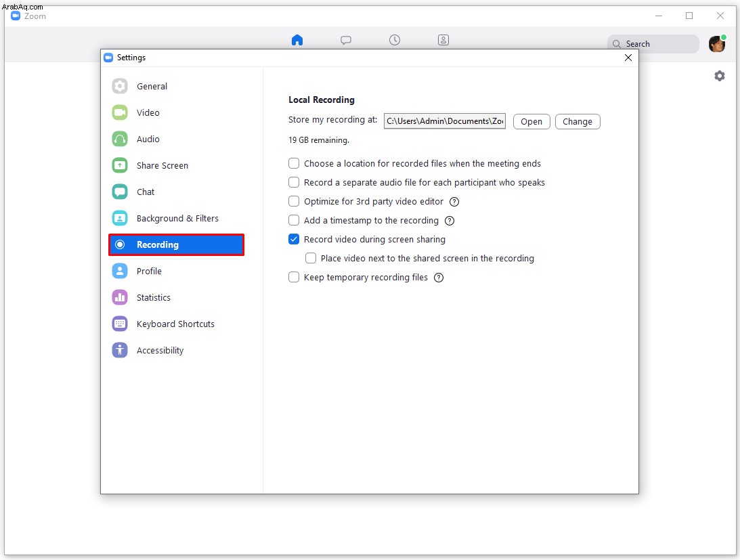Click the Background & Filters icon
The height and width of the screenshot is (560, 740).
point(120,218)
